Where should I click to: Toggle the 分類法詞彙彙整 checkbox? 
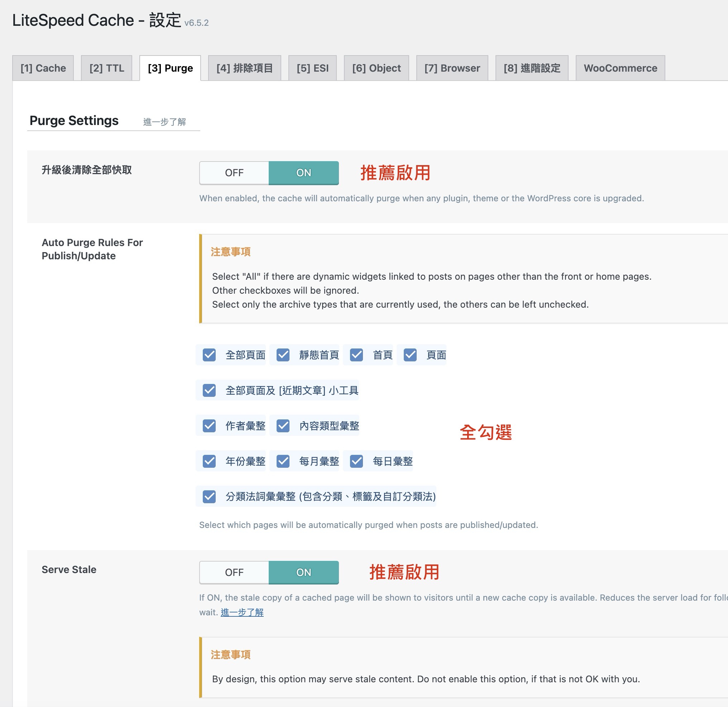209,496
